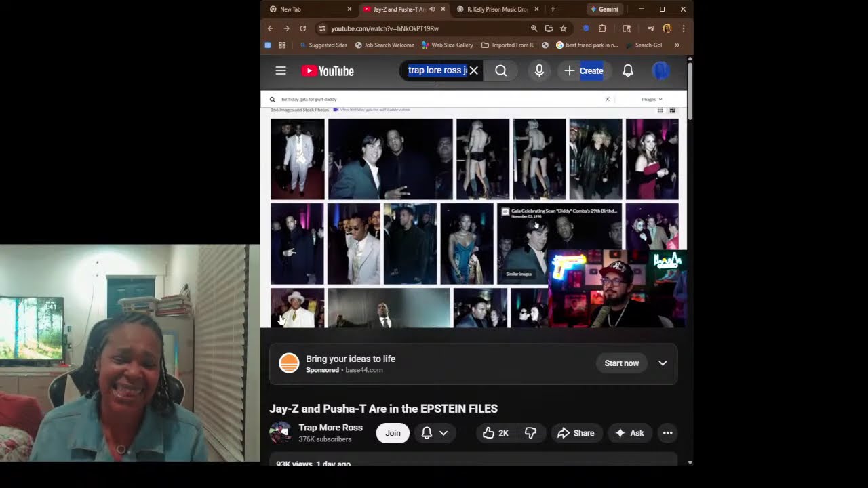Open a new browser tab with plus
The image size is (868, 488).
click(553, 9)
